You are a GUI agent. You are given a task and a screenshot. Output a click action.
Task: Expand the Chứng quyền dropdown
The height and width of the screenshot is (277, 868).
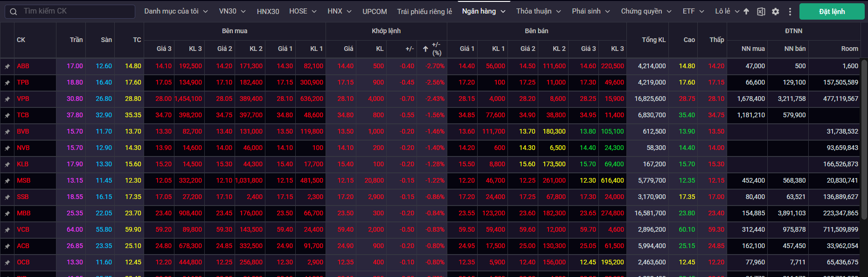click(646, 11)
